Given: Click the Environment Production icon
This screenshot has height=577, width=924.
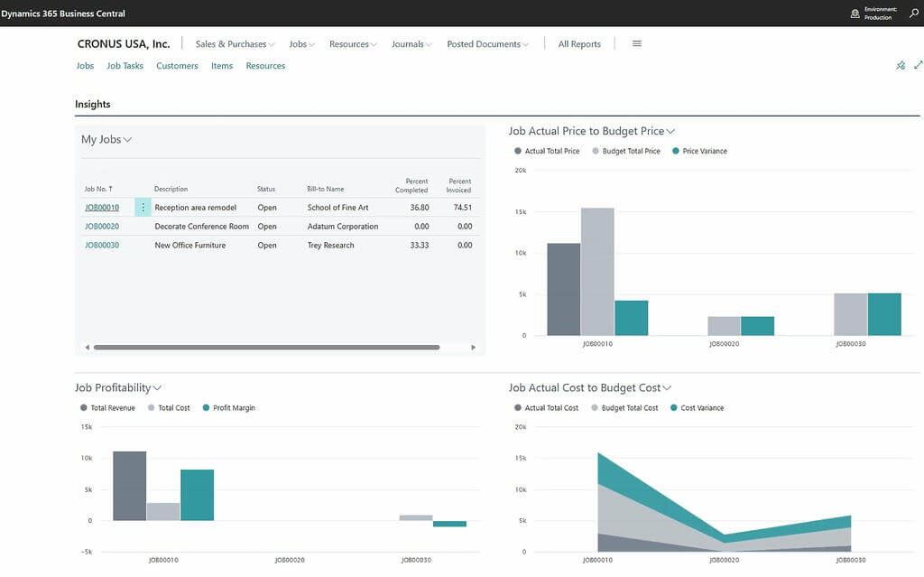Looking at the screenshot, I should click(855, 14).
